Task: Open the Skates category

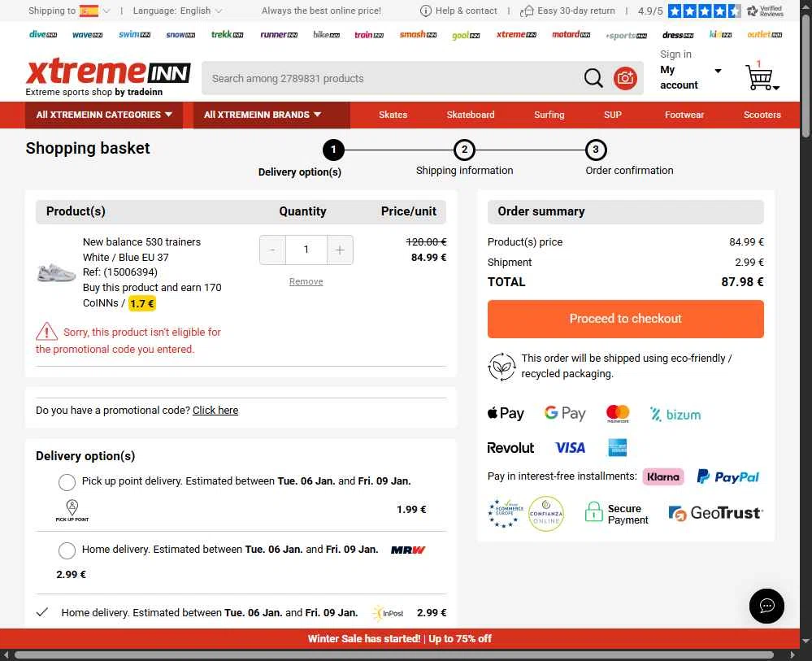Action: tap(393, 115)
